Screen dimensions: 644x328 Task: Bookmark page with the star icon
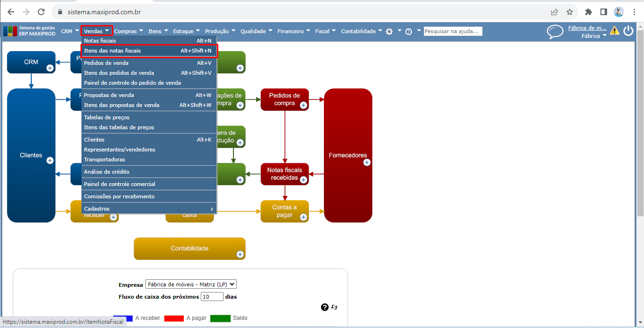(570, 12)
